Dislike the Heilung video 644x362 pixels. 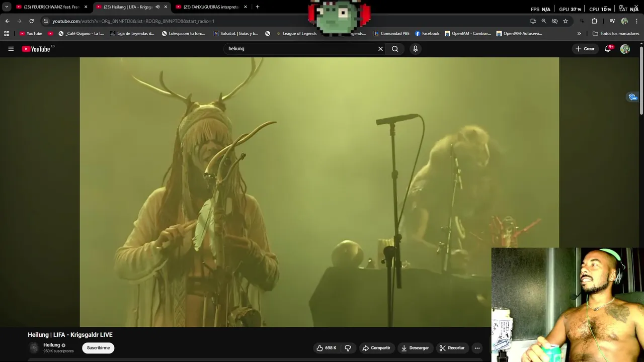pos(348,348)
